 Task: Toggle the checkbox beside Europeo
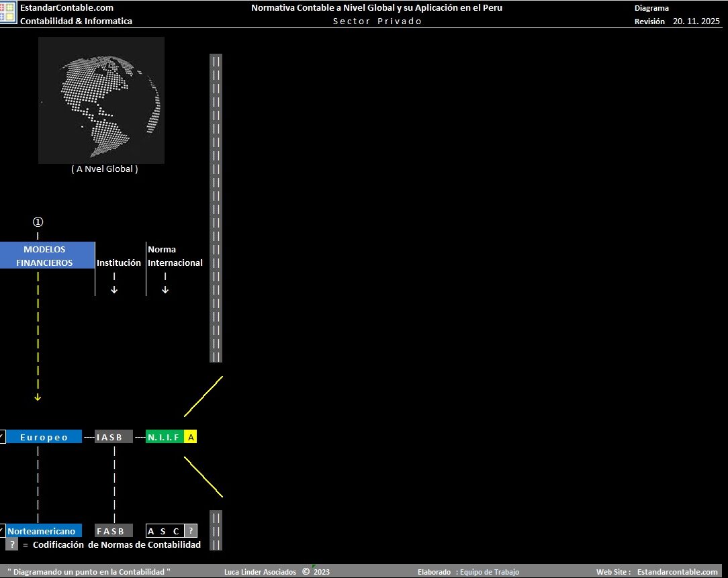(2, 437)
